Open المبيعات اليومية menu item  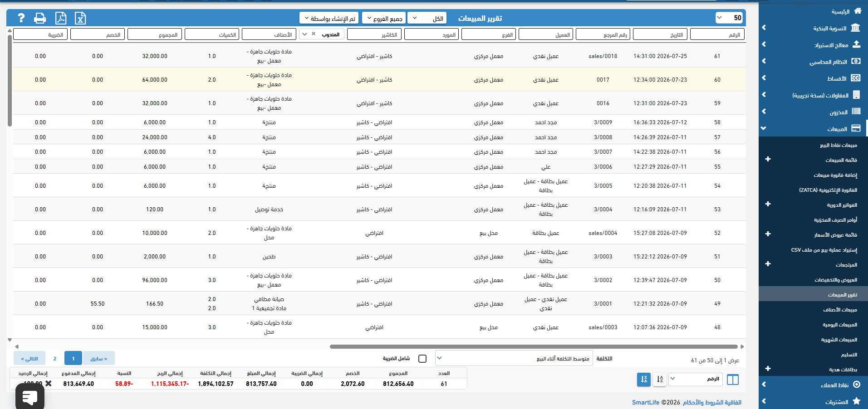pyautogui.click(x=840, y=325)
